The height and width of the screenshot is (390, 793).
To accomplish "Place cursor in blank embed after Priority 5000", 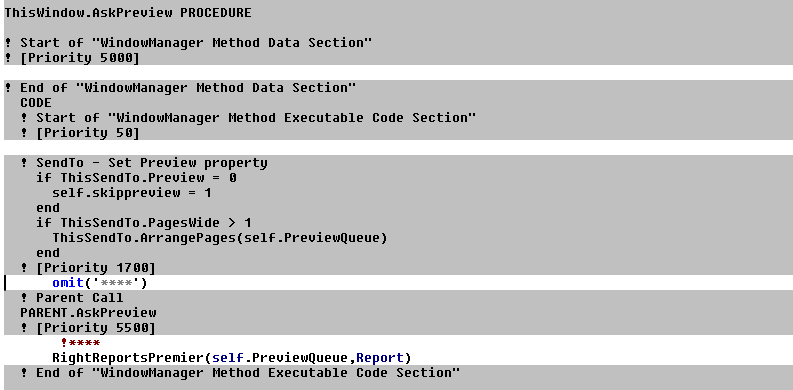I will tap(398, 72).
